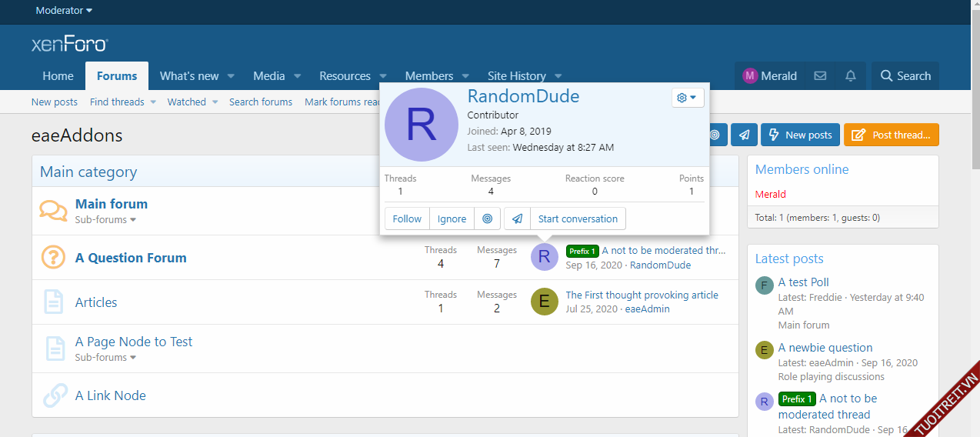Click the Question Forum question mark icon
This screenshot has width=980, height=437.
(x=53, y=258)
